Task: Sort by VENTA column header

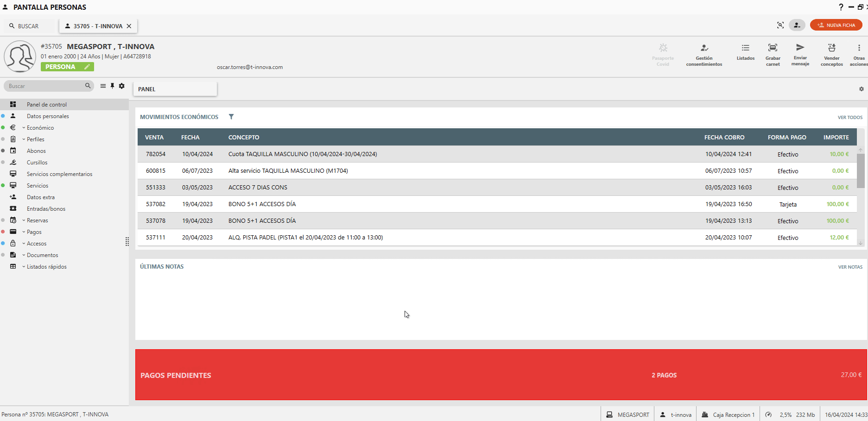Action: point(154,137)
